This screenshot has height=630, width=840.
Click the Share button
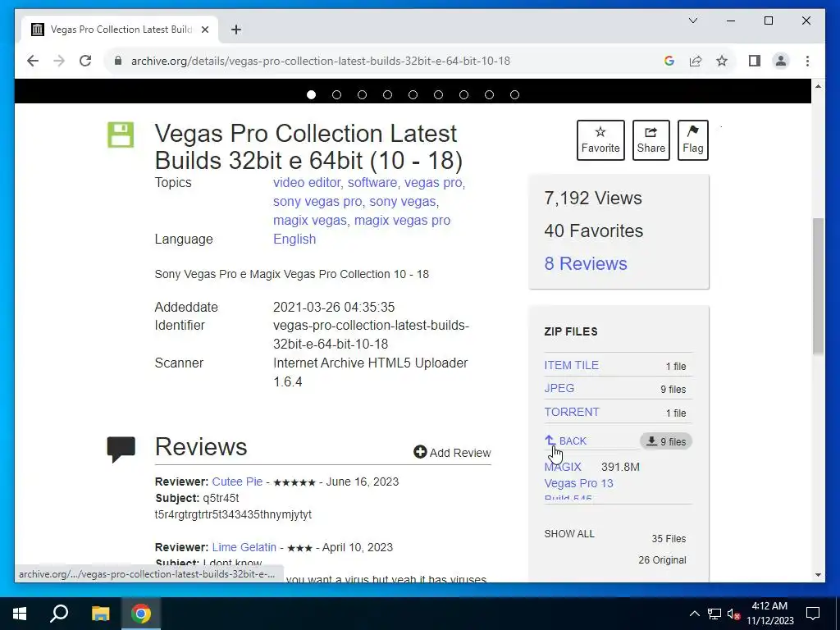[x=651, y=140]
